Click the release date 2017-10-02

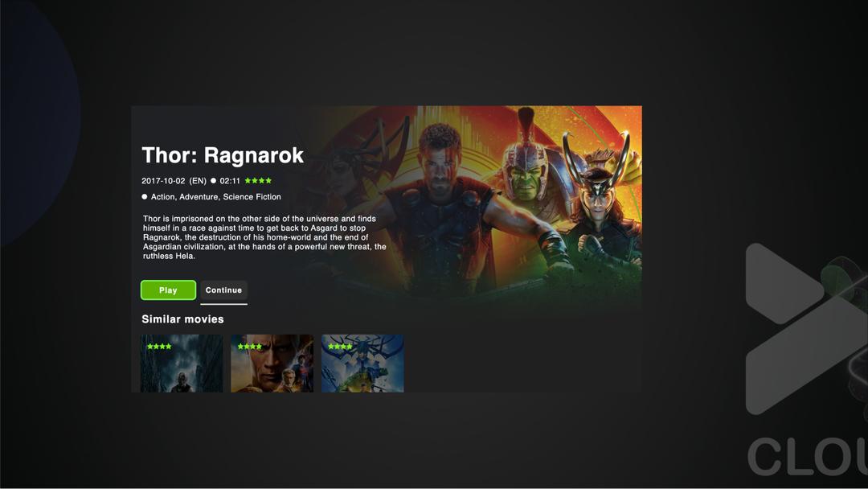163,180
